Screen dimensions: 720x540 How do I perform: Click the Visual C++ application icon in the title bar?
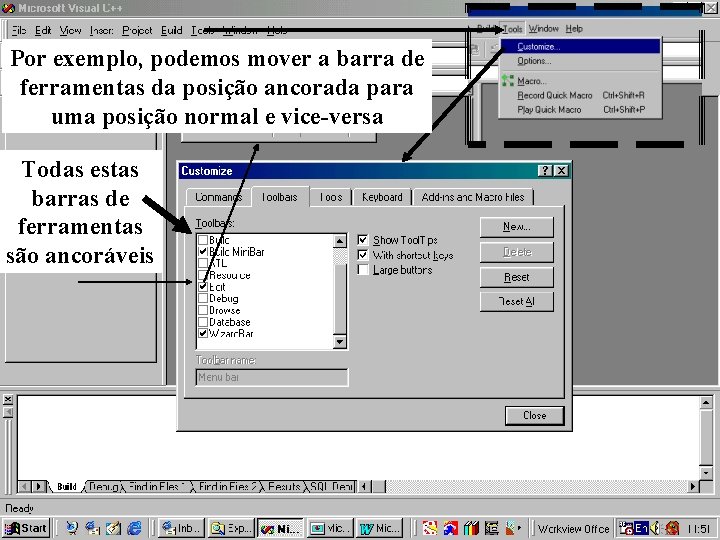pos(8,8)
